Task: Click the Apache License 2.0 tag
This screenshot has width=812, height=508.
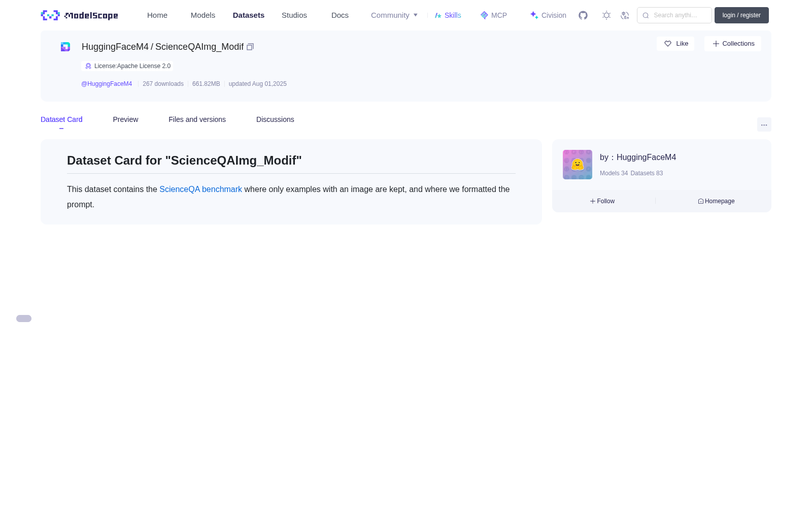Action: (127, 66)
